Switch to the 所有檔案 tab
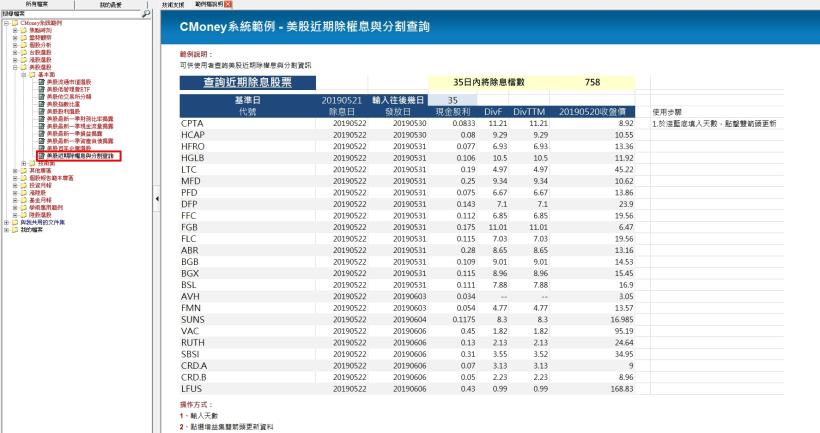 click(x=37, y=4)
